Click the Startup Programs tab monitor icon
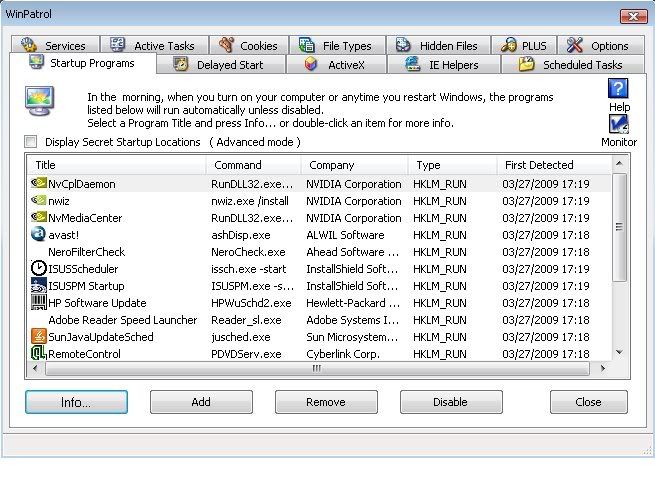The image size is (655, 485). (x=36, y=62)
